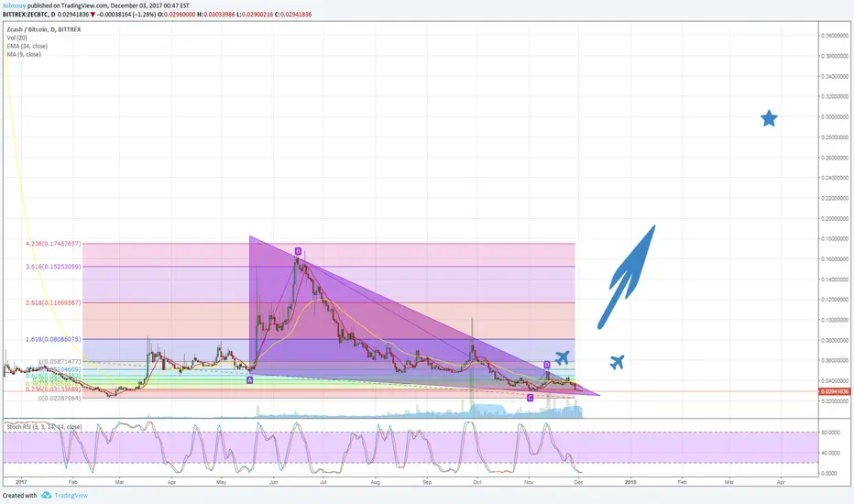The image size is (854, 504).
Task: Click the BITTREX:ZECBTC, D symbol header
Action: tap(28, 14)
